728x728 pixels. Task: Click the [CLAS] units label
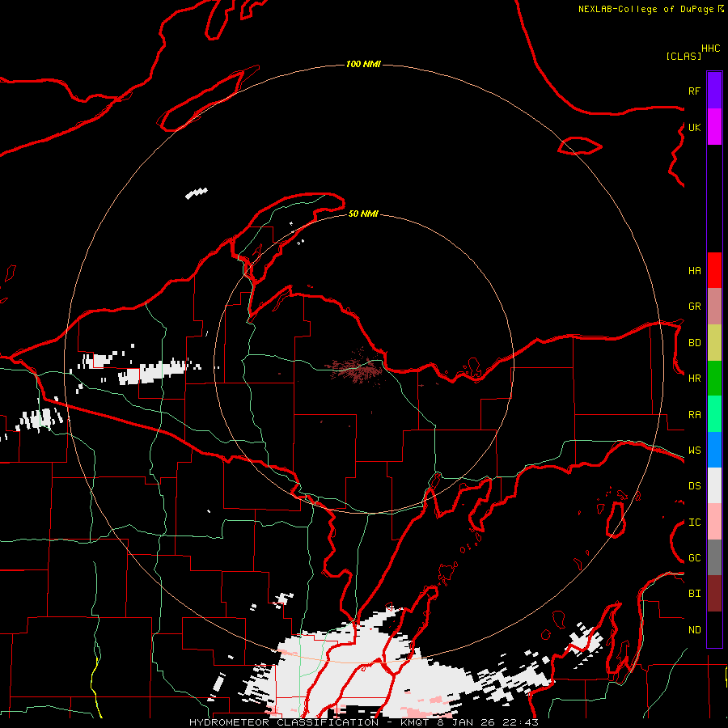684,56
